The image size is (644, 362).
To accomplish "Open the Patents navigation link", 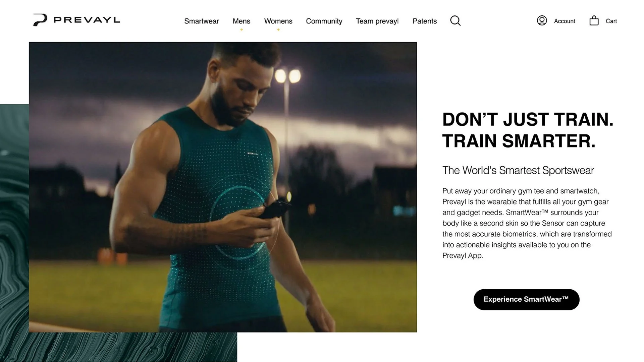I will point(424,21).
